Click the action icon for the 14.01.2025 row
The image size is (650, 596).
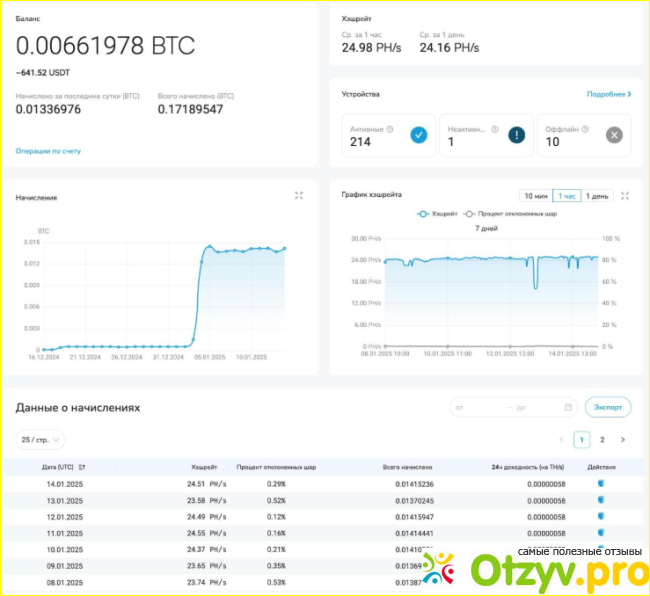[x=601, y=484]
